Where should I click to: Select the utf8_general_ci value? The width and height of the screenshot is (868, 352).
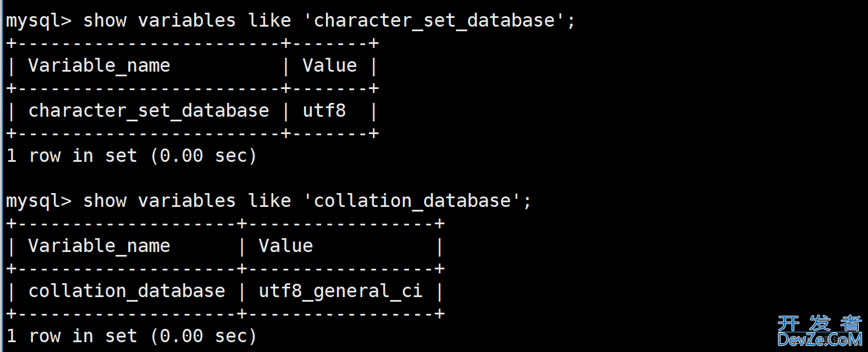(340, 291)
